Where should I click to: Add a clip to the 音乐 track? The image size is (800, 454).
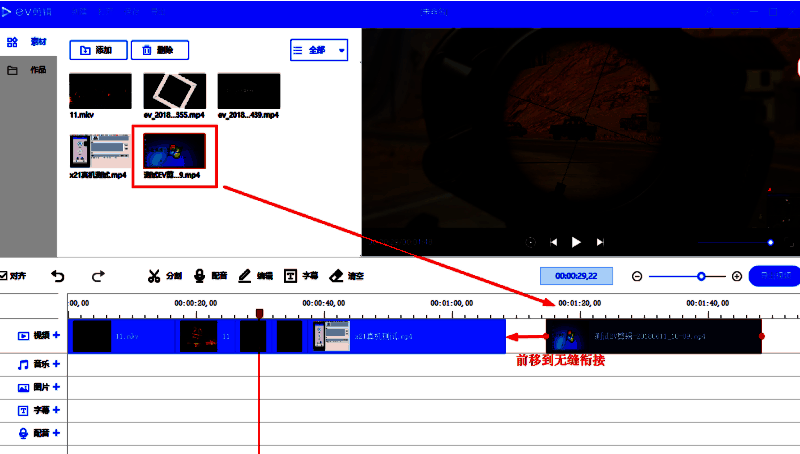[56, 365]
